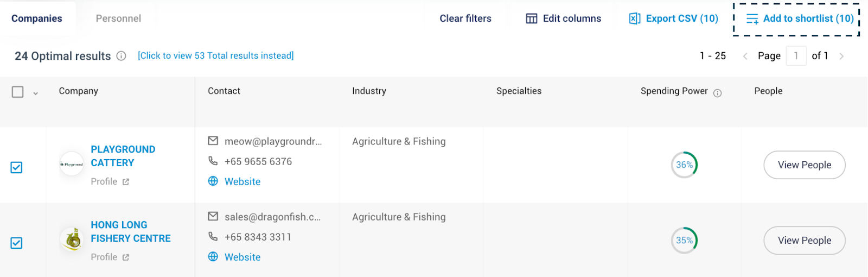Toggle the select-all checkbox in header
868x277 pixels.
coord(18,92)
